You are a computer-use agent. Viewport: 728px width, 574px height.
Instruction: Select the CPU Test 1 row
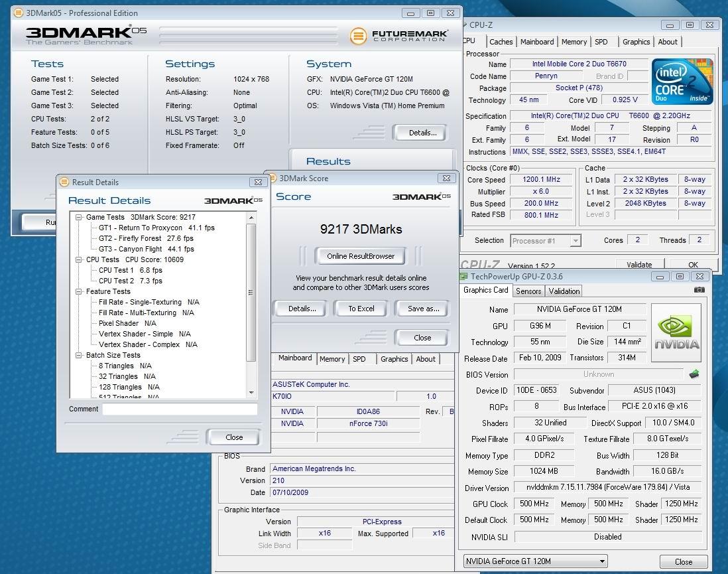130,270
